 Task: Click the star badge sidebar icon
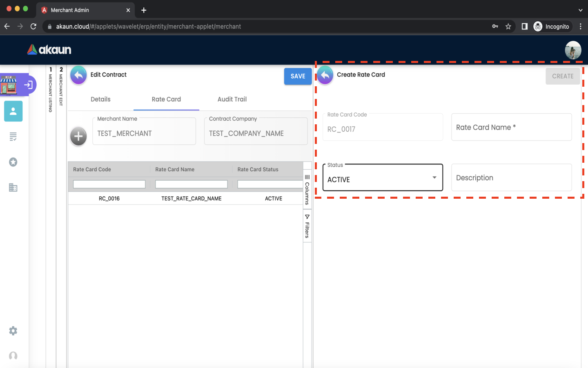coord(13,162)
